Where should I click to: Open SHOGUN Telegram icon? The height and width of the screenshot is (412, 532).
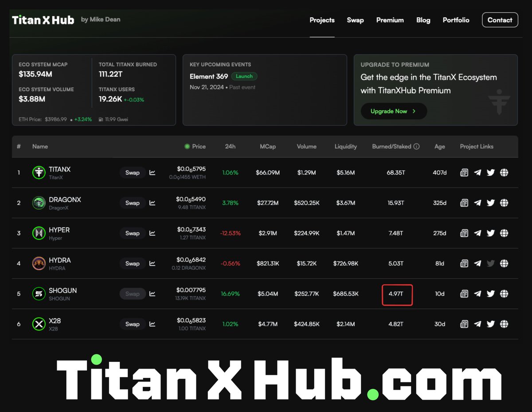[x=477, y=294]
